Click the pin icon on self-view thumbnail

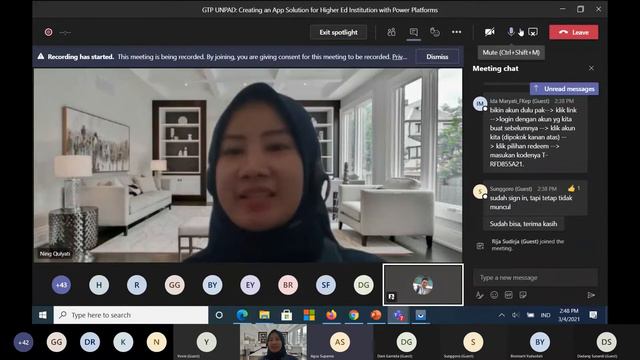click(391, 297)
